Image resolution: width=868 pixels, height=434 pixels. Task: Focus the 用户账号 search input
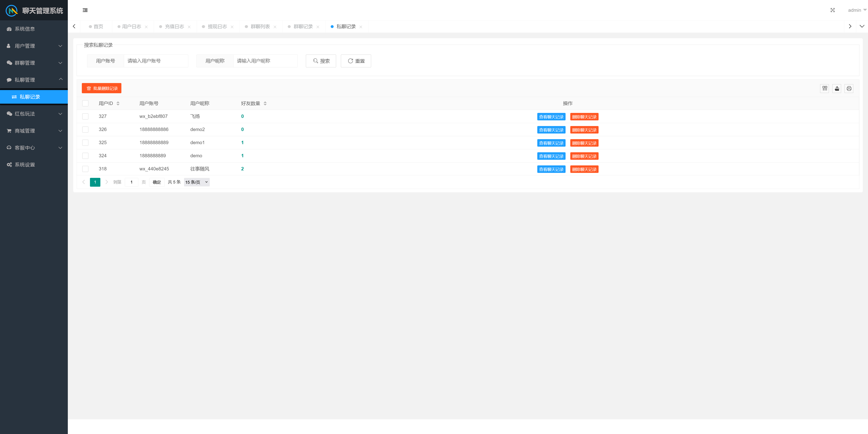click(x=156, y=61)
